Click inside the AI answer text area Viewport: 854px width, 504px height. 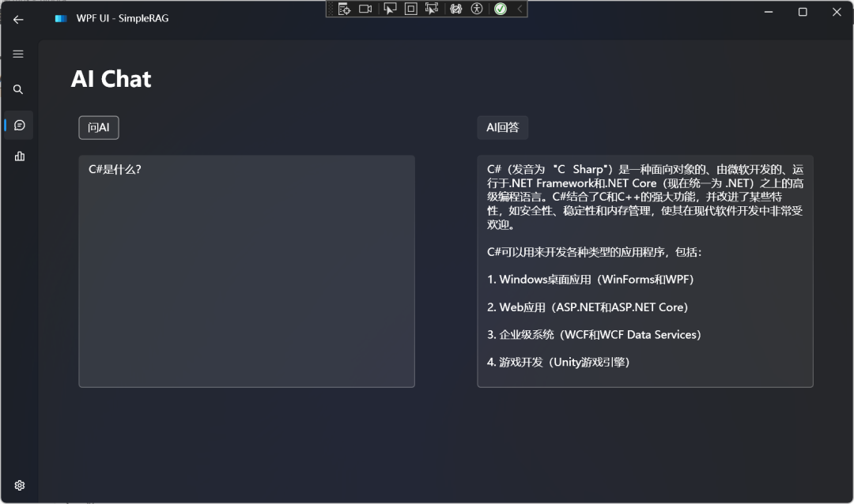click(645, 271)
